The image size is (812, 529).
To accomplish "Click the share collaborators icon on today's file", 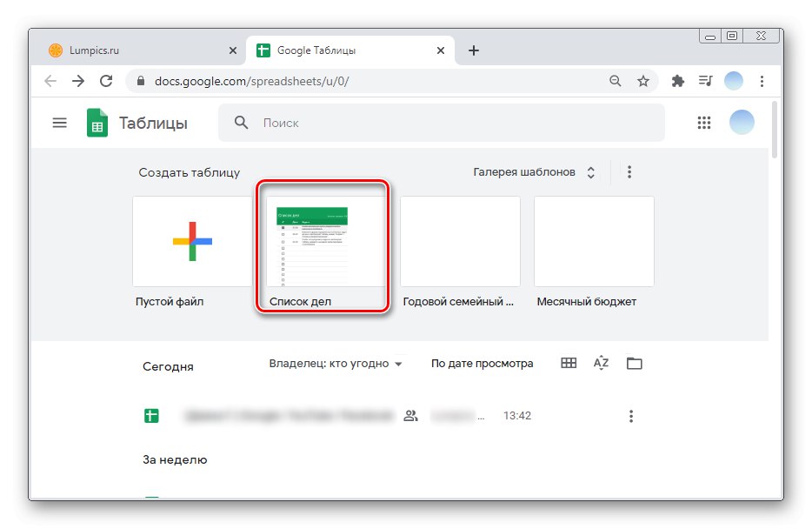I will (x=410, y=415).
